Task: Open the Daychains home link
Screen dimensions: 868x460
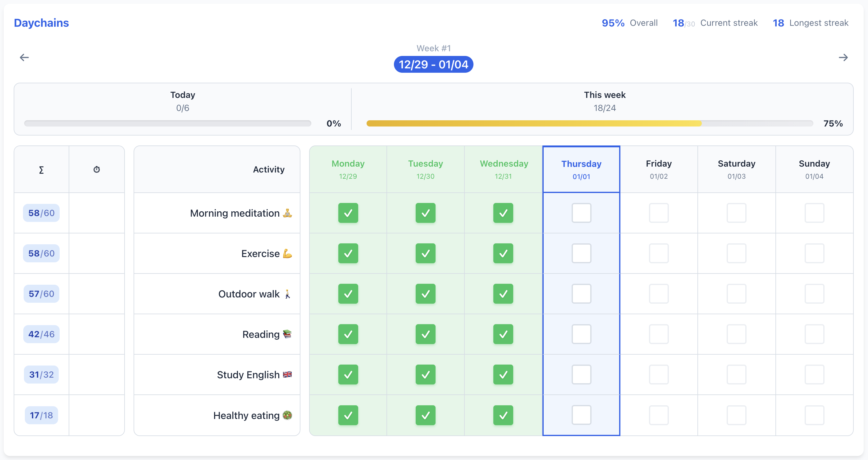Action: [x=41, y=23]
